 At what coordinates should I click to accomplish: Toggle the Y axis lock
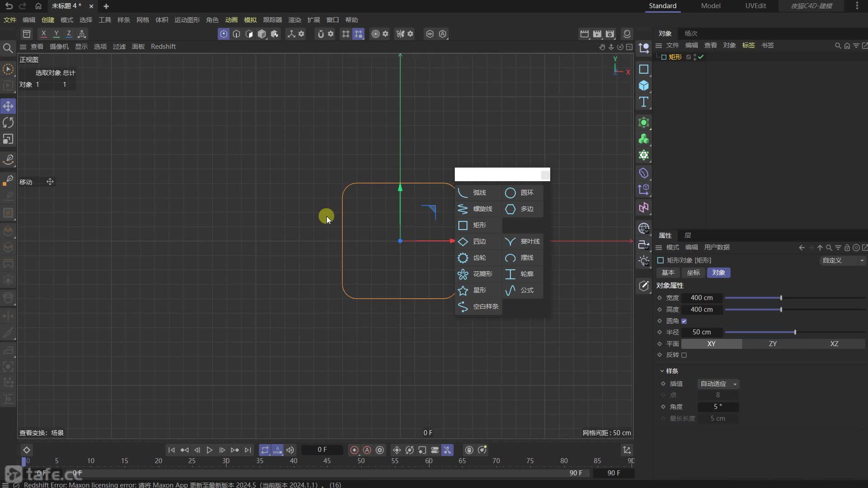[56, 34]
